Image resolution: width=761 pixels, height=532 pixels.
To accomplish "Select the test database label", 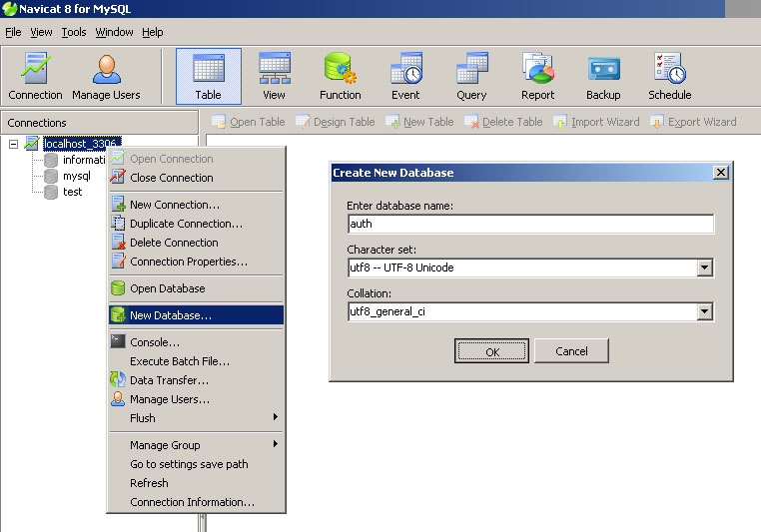I will (x=72, y=192).
